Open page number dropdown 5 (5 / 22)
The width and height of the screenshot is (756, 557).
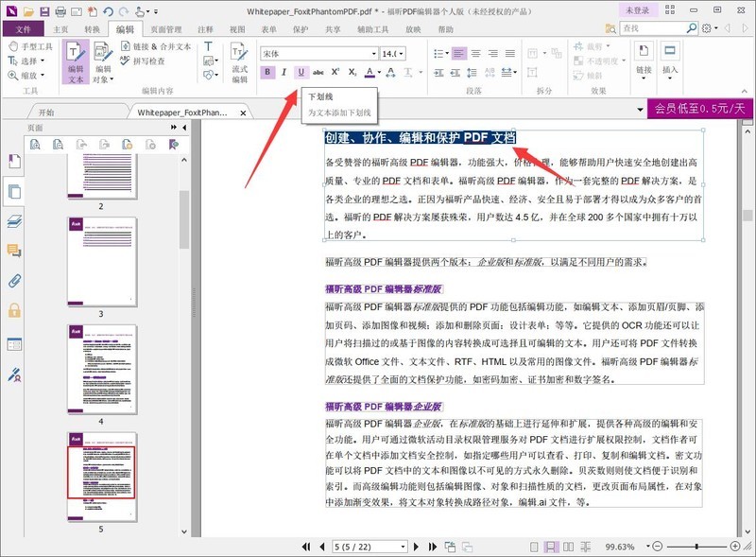(404, 547)
